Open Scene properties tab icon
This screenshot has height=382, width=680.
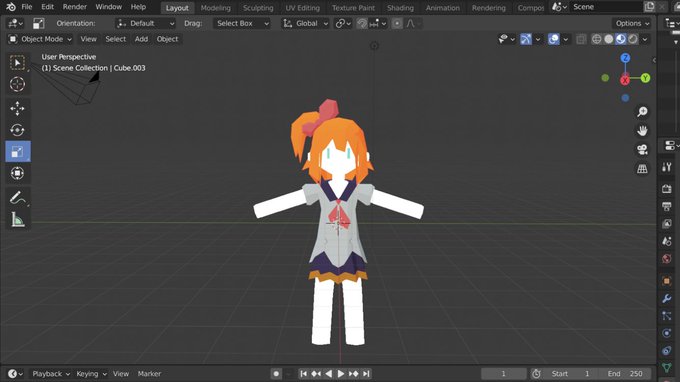667,241
